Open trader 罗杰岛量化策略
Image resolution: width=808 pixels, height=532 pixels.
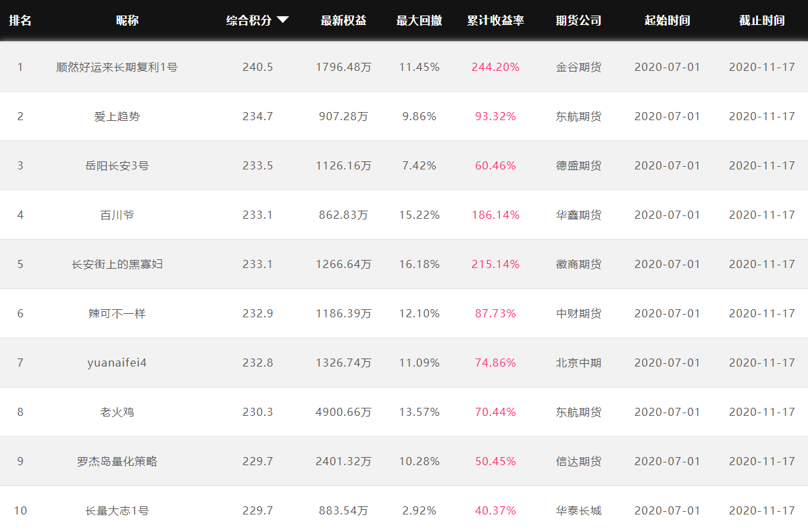117,461
